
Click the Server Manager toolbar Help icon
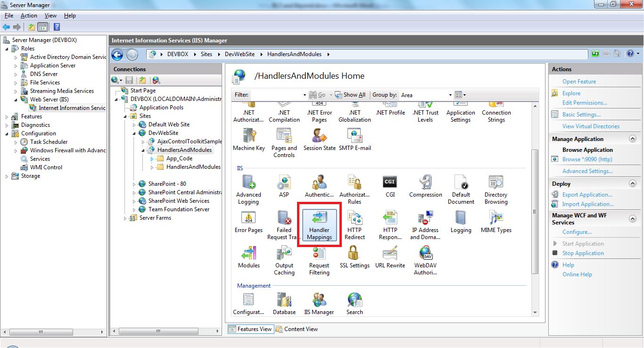(x=57, y=27)
